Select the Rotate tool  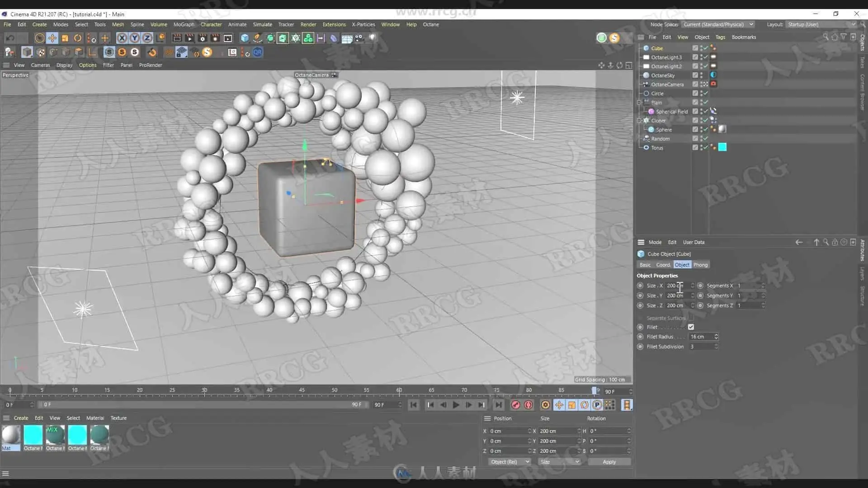pos(78,38)
